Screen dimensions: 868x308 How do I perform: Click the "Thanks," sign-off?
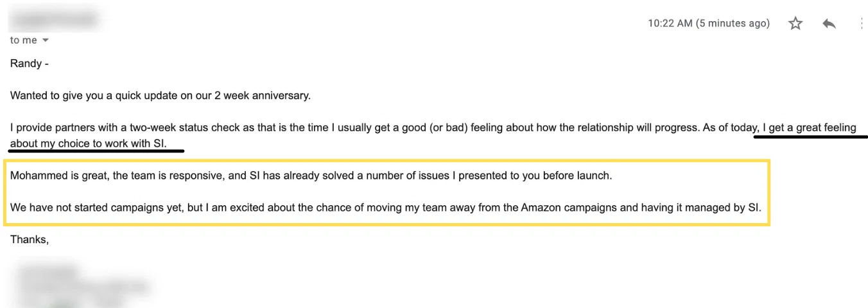30,239
